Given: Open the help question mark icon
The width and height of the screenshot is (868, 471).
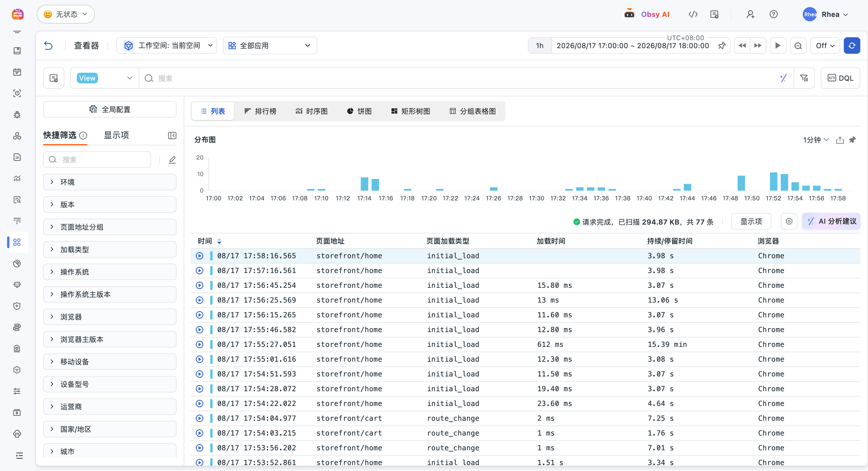Looking at the screenshot, I should tap(774, 14).
